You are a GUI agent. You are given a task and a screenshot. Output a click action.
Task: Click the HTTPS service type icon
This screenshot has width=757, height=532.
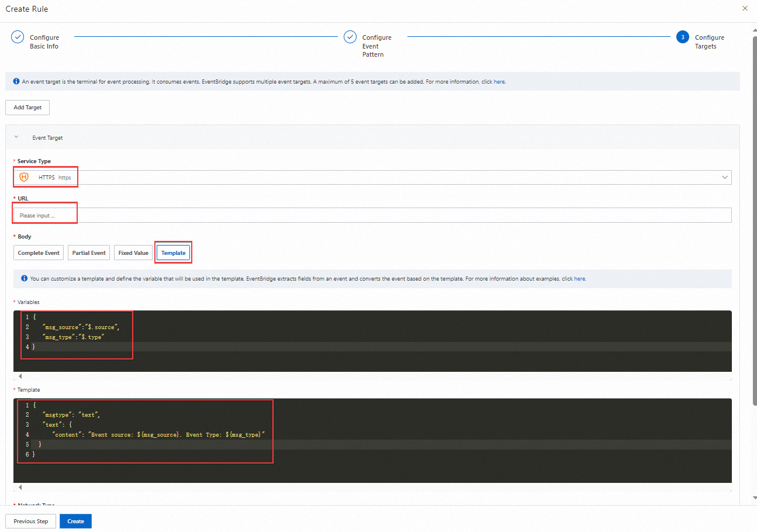24,177
